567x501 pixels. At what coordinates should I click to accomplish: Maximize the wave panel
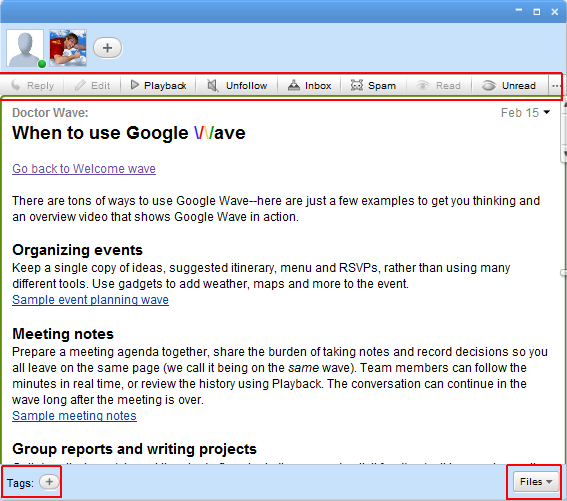click(537, 12)
